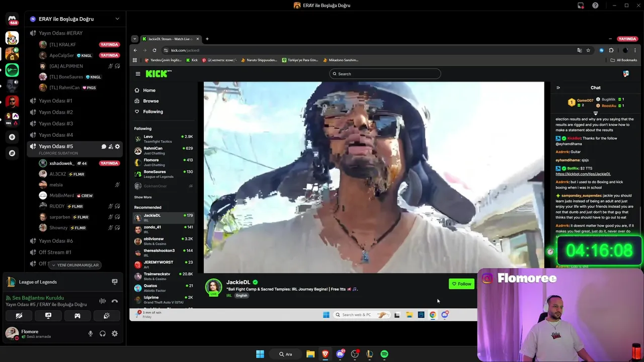Open Spotify from the taskbar
644x362 pixels.
(384, 354)
